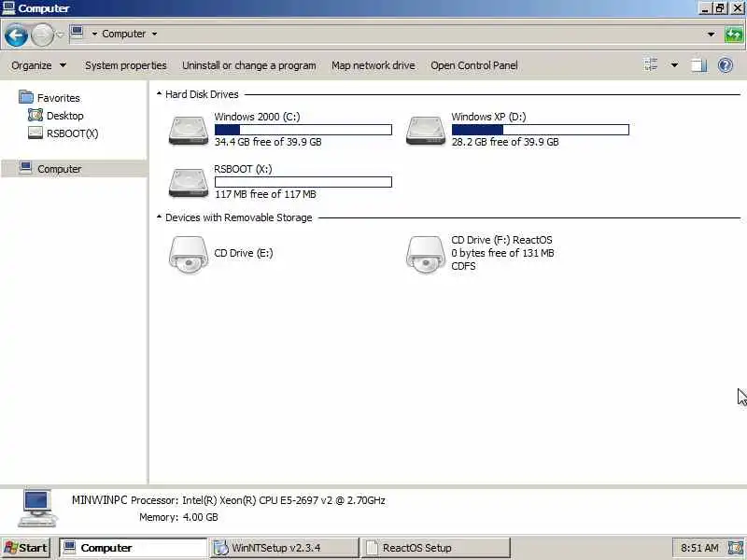Switch to WinNTSetup v2.3.4 in the taskbar

pos(284,548)
